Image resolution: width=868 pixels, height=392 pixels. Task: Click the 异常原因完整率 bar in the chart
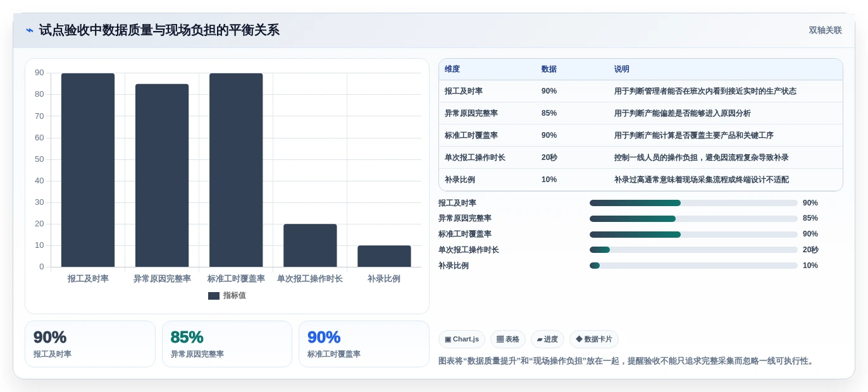[x=162, y=175]
